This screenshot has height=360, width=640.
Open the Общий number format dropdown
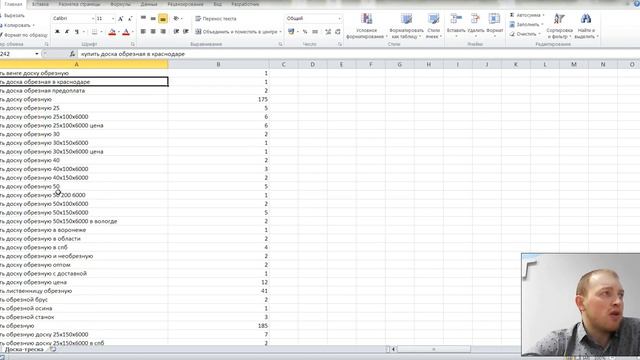tap(339, 18)
